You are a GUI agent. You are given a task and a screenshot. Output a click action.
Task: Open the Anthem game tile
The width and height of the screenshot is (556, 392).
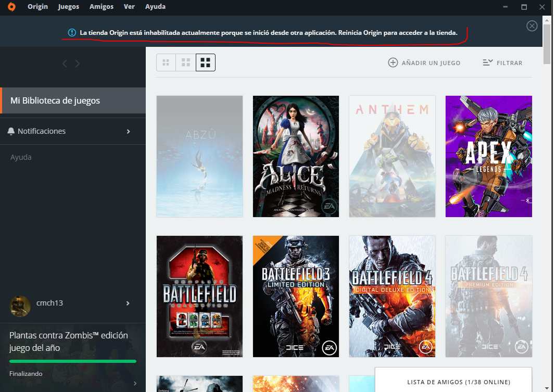[392, 156]
